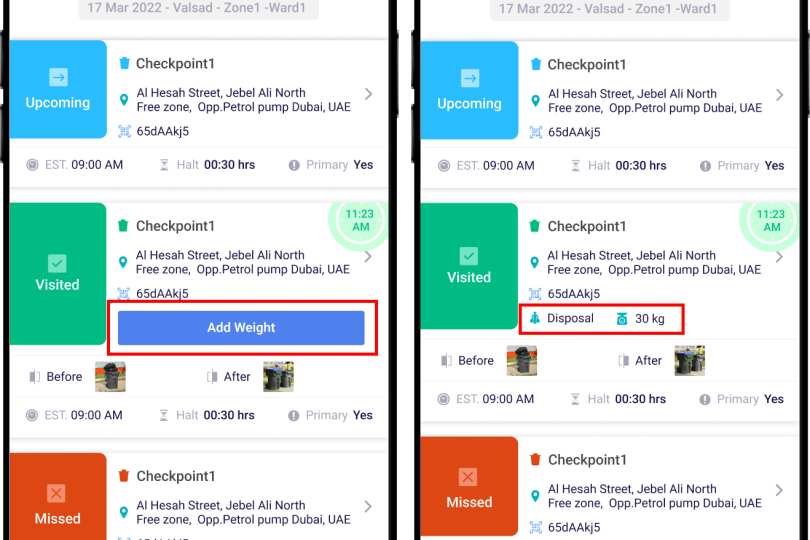Click the Disposal recycle icon

pyautogui.click(x=535, y=319)
